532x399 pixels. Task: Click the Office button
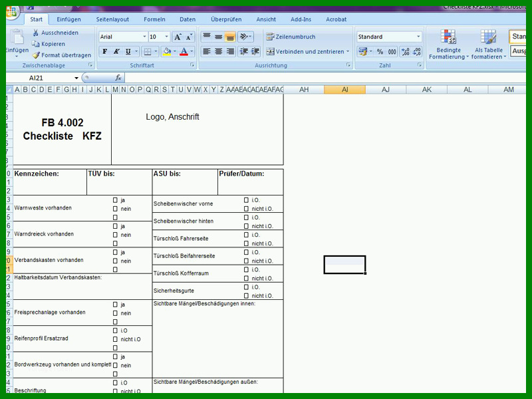pyautogui.click(x=11, y=11)
